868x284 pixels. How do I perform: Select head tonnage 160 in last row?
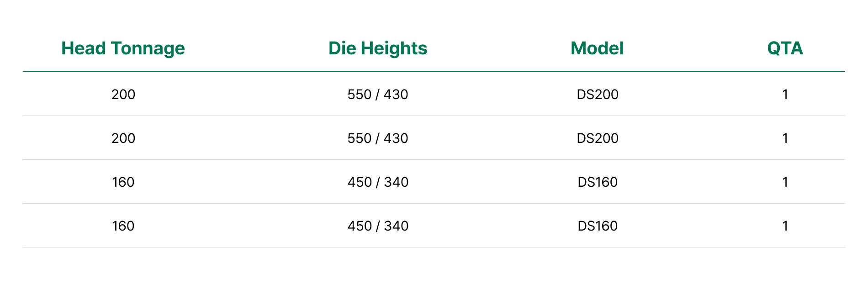123,226
